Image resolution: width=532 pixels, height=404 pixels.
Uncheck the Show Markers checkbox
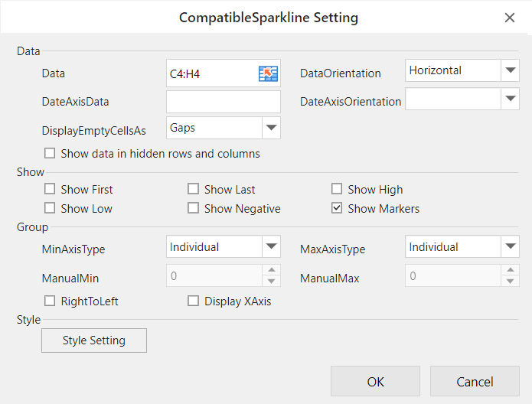coord(337,209)
